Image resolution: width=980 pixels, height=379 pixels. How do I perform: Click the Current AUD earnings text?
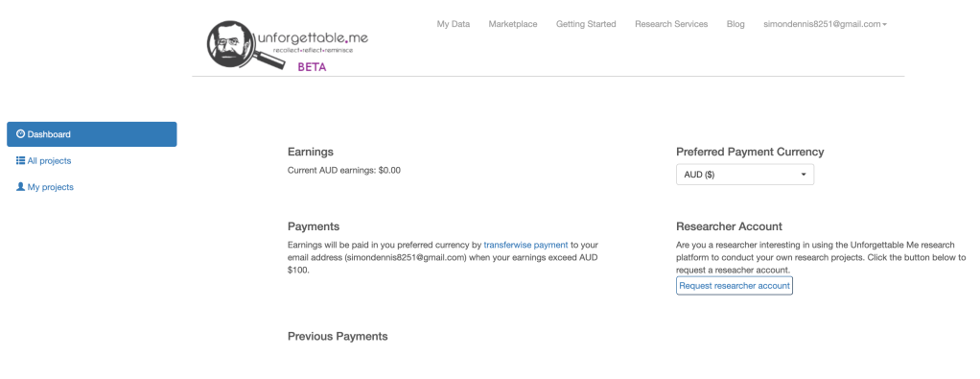pos(343,170)
